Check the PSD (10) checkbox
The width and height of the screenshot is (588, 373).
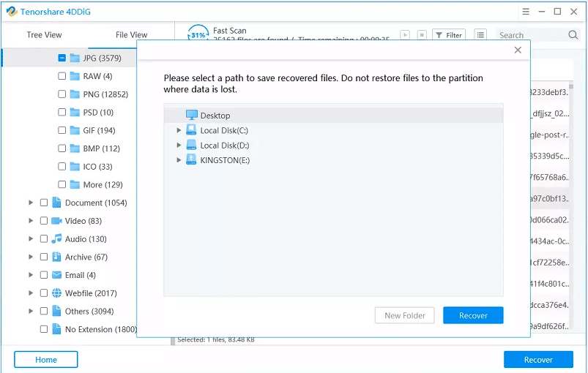click(62, 112)
